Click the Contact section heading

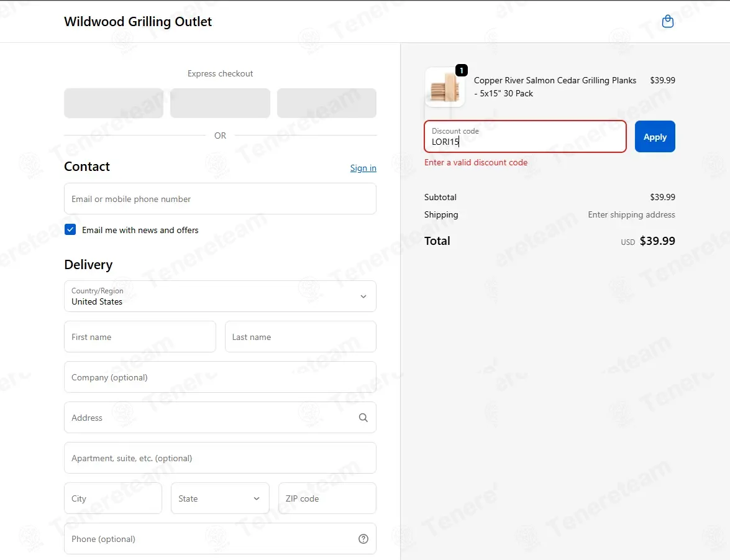click(87, 167)
